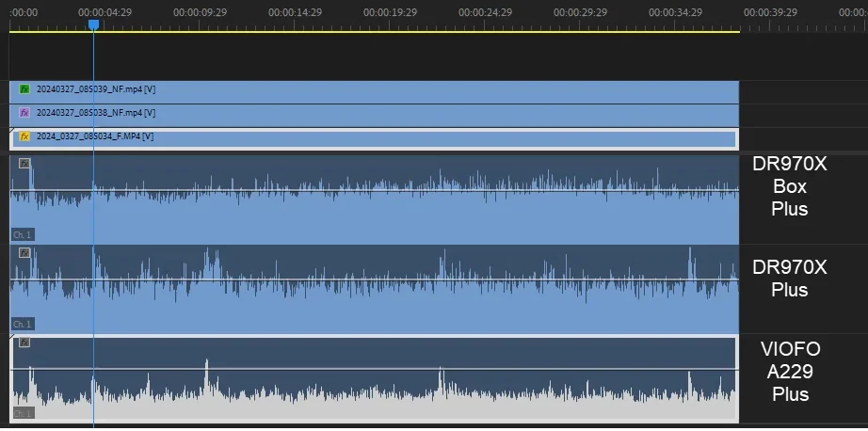The height and width of the screenshot is (431, 868).
Task: Select the DR970X Plus audio waveform clip
Action: [374, 289]
